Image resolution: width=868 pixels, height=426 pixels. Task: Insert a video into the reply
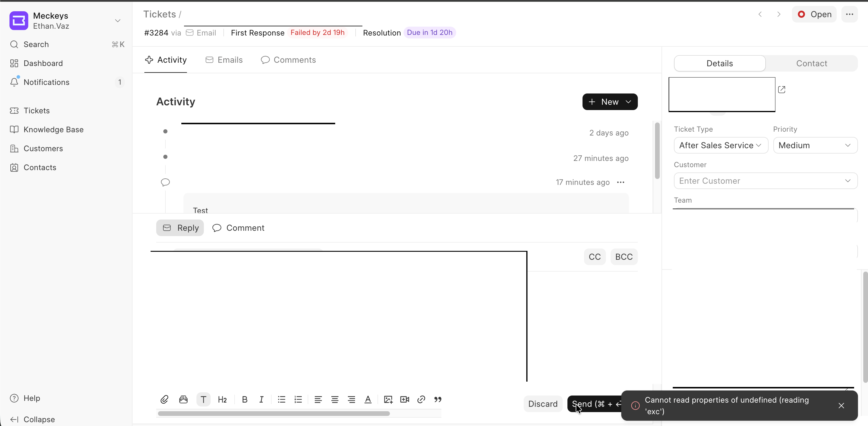405,399
